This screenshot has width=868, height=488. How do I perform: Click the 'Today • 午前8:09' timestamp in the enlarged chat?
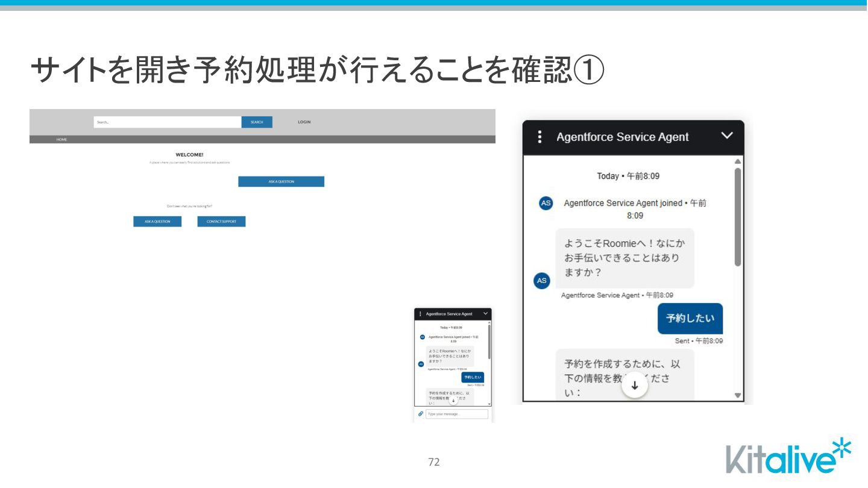627,176
